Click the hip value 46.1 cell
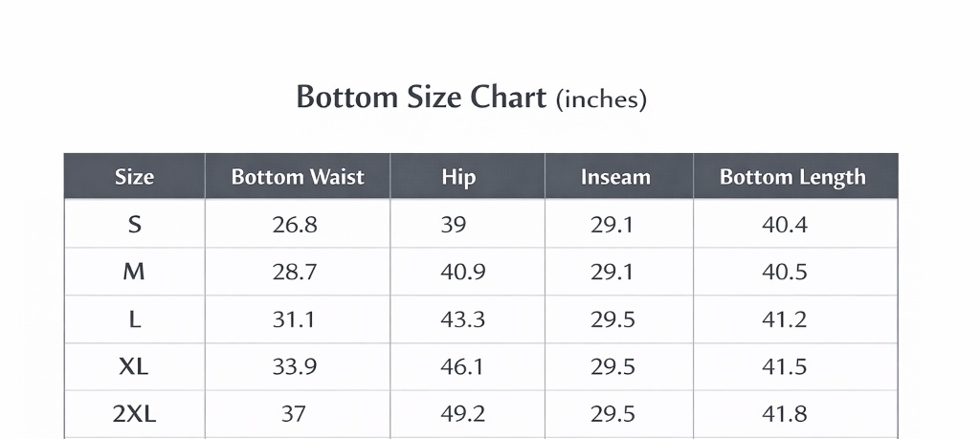This screenshot has width=980, height=439. pos(463,366)
